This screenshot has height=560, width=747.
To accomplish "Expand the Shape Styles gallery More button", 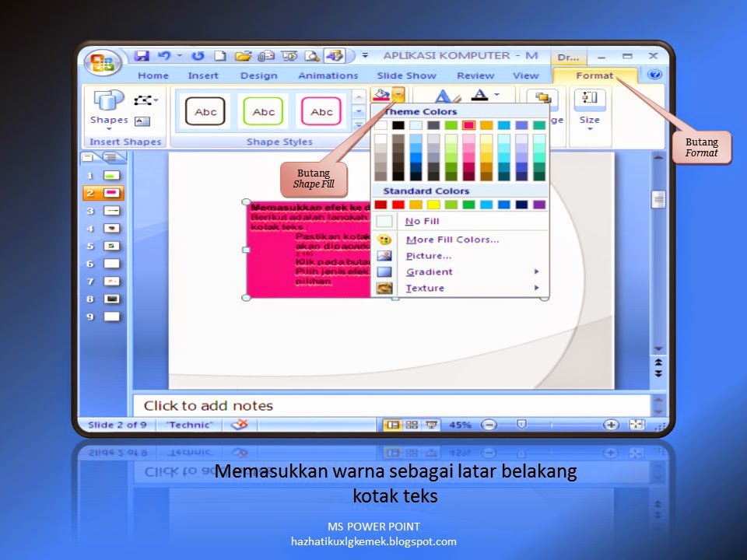I will [x=359, y=124].
